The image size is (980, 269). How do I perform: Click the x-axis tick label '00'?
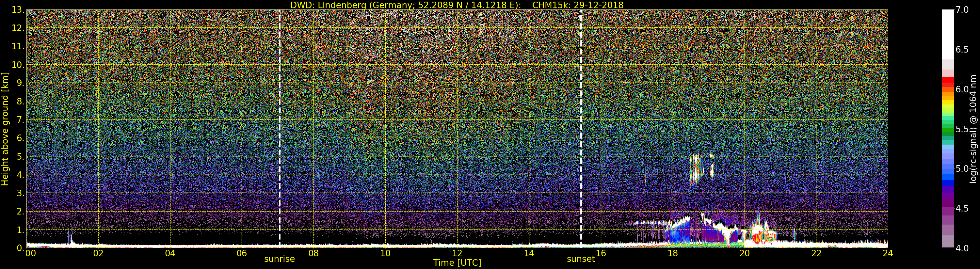click(30, 253)
